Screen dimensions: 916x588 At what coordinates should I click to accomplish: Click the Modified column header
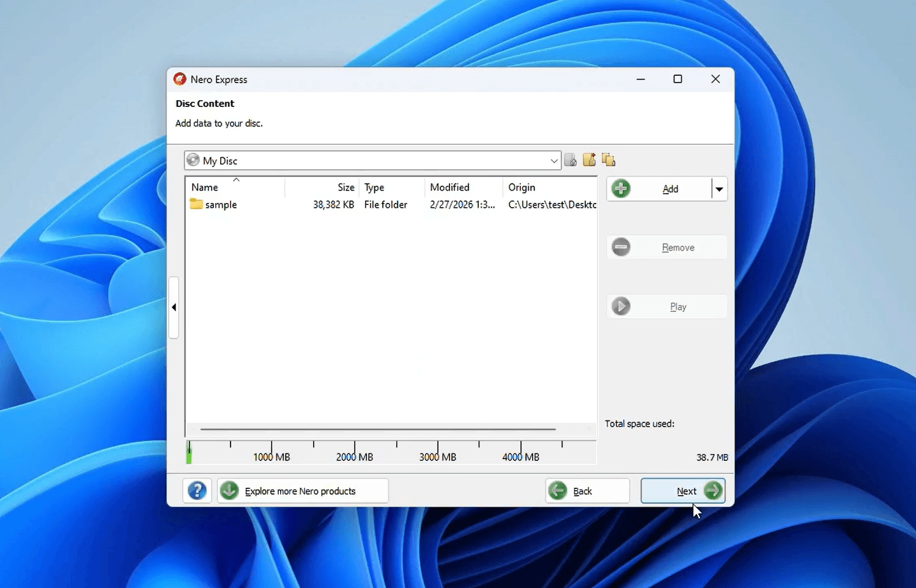pyautogui.click(x=464, y=187)
